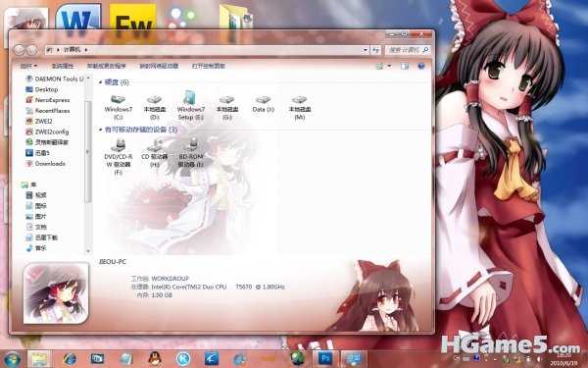Click 打开控制面板 in the toolbar
The image size is (588, 368).
coord(209,66)
